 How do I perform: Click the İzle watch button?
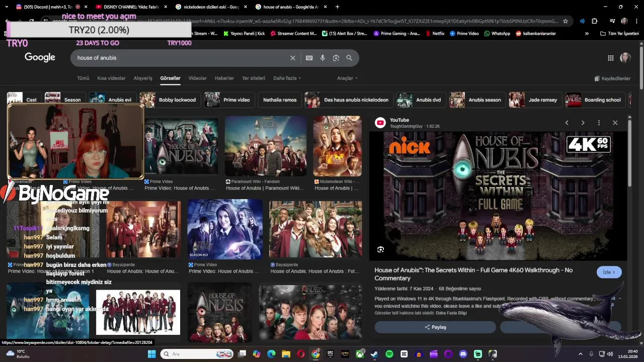tap(609, 272)
